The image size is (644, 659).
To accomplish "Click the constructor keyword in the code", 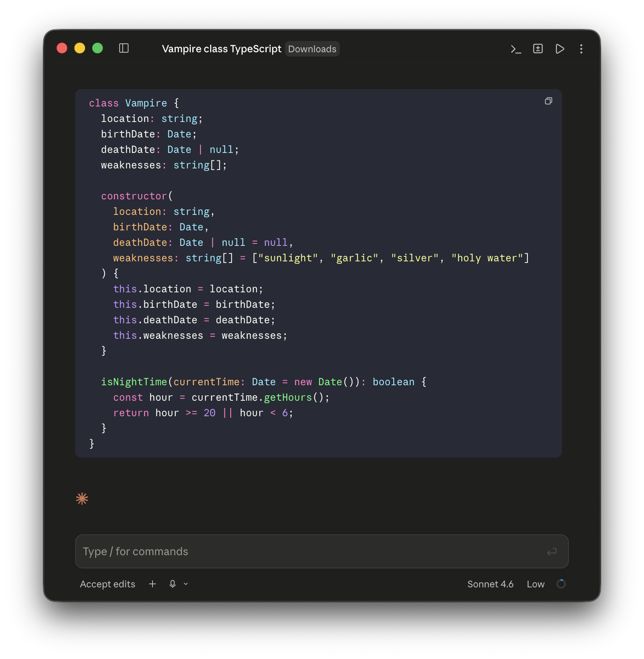I will (x=134, y=196).
